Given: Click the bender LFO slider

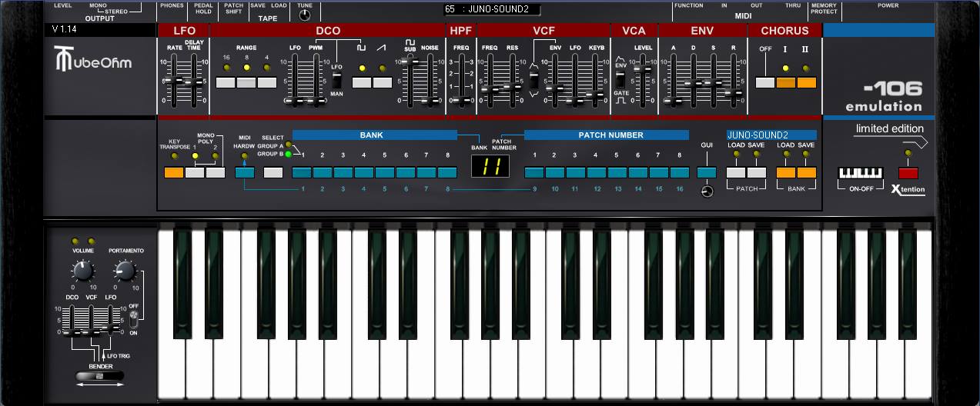Looking at the screenshot, I should point(111,321).
